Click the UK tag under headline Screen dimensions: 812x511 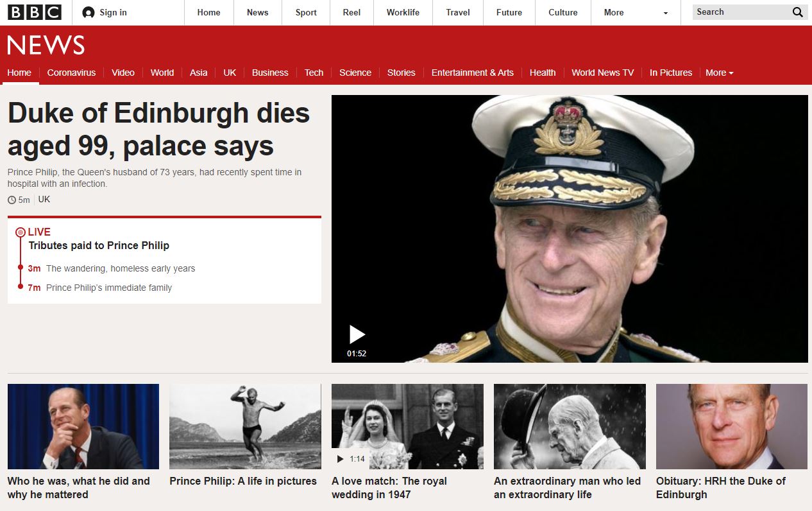44,200
